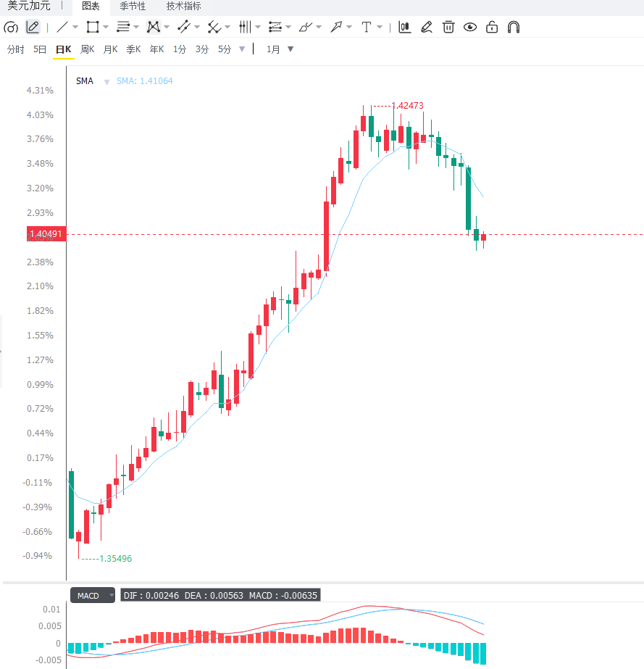The height and width of the screenshot is (669, 644).
Task: Expand the horizontal lines tool dropdown
Action: click(136, 28)
